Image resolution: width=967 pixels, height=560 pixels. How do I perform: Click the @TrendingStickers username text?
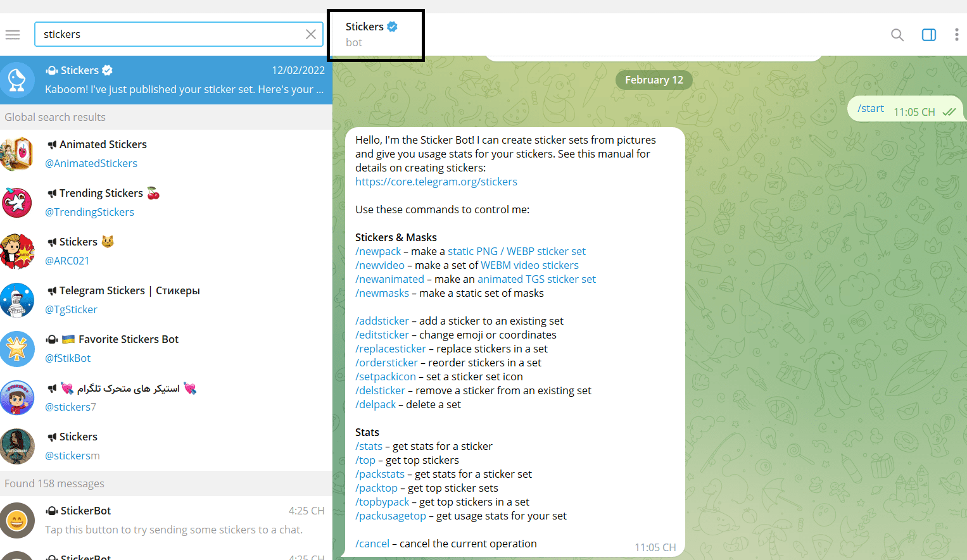tap(89, 212)
